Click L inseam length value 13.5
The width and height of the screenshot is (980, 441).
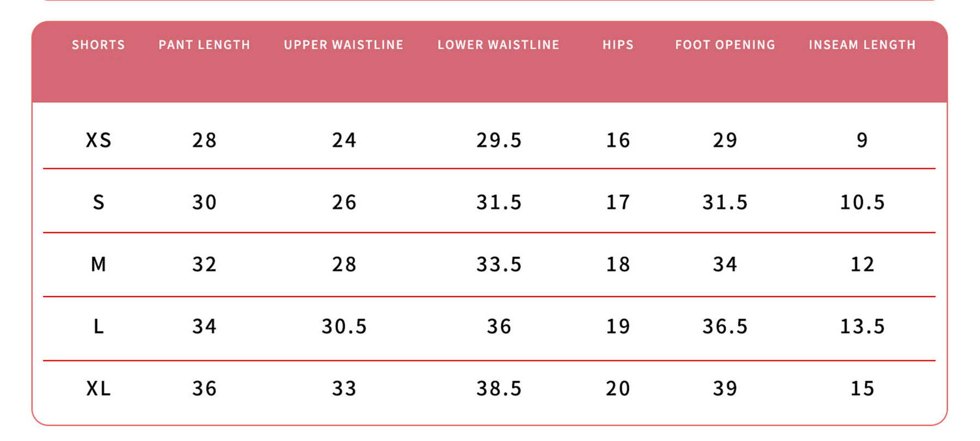tap(862, 327)
